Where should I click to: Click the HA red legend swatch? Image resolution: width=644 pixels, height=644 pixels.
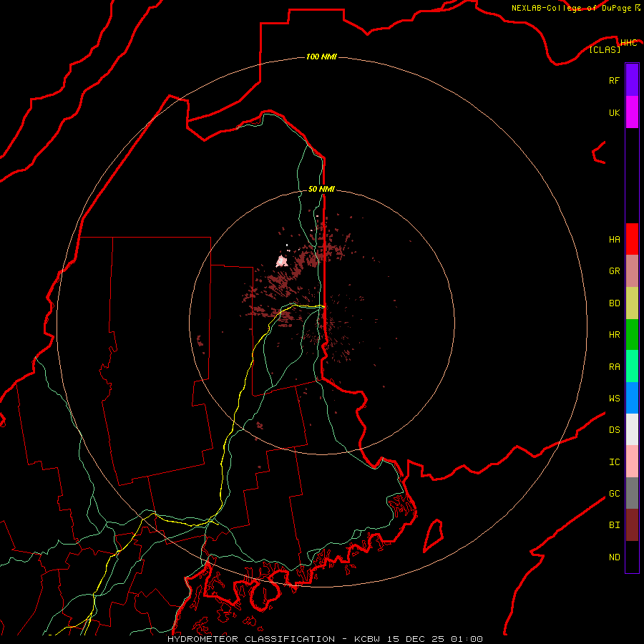click(x=632, y=239)
